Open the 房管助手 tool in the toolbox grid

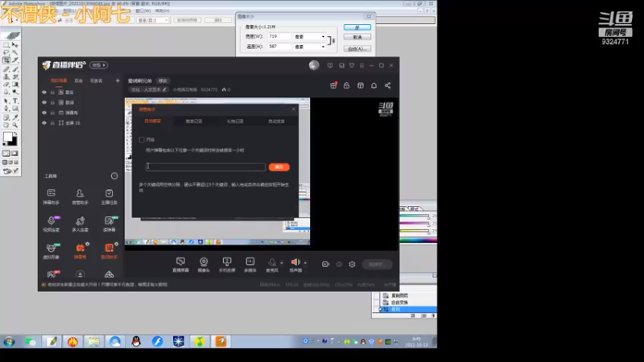pos(80,196)
